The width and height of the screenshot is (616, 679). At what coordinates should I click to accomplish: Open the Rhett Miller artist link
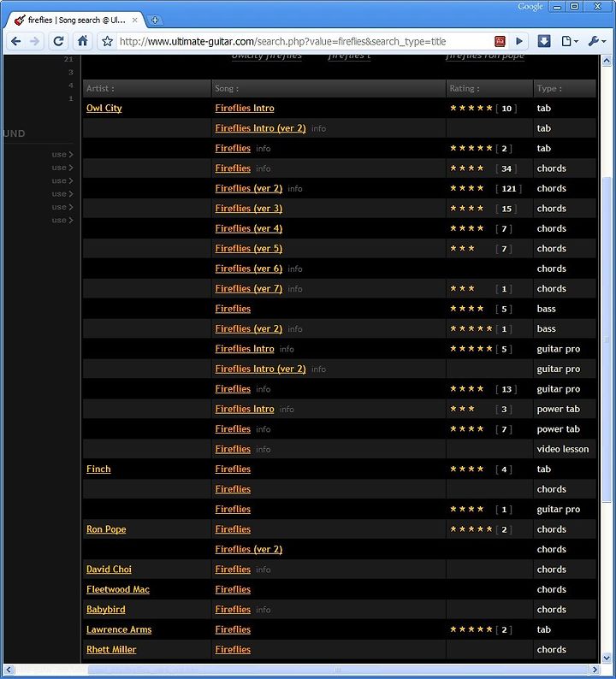pyautogui.click(x=111, y=650)
